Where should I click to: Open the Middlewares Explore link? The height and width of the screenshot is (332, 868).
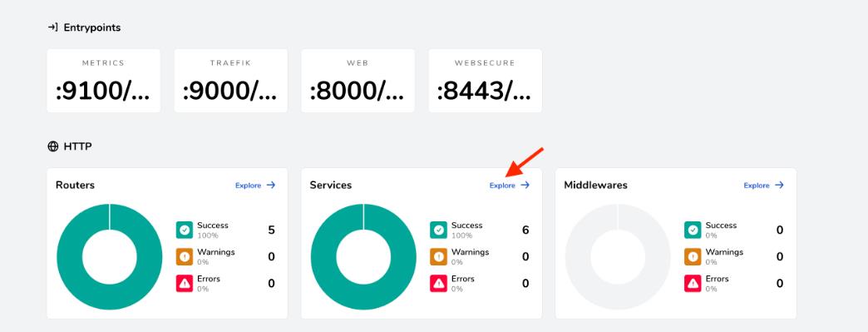(x=763, y=185)
